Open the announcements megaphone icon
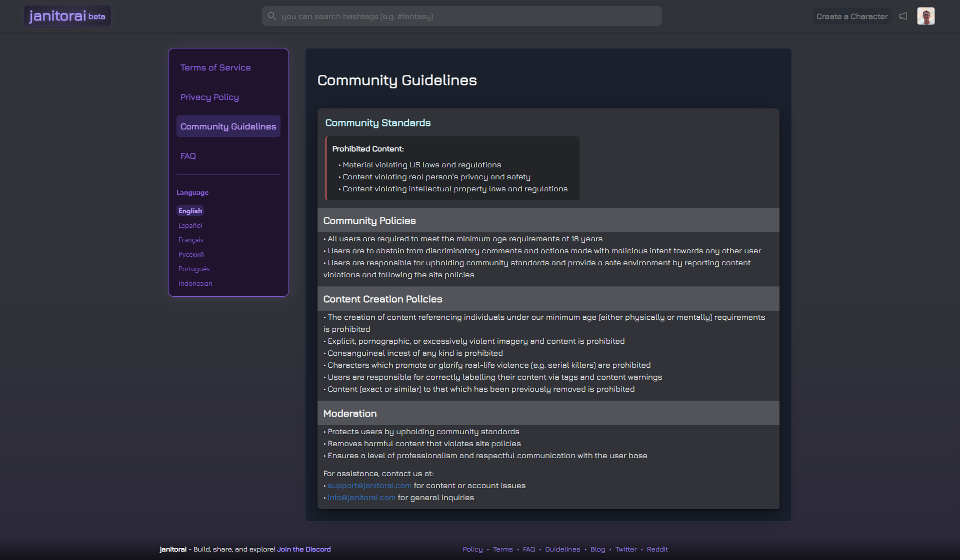This screenshot has height=560, width=960. [903, 16]
